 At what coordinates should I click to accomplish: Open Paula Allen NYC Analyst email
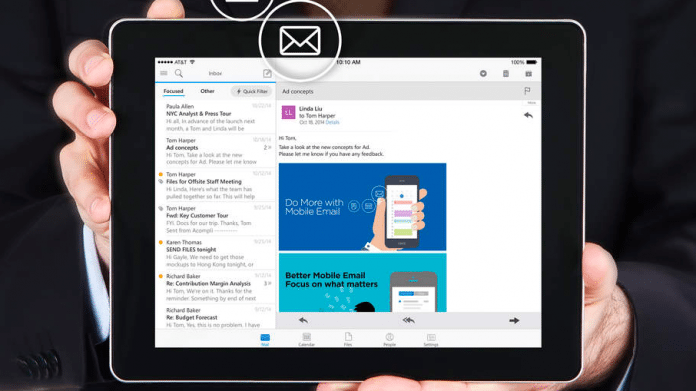click(x=216, y=117)
